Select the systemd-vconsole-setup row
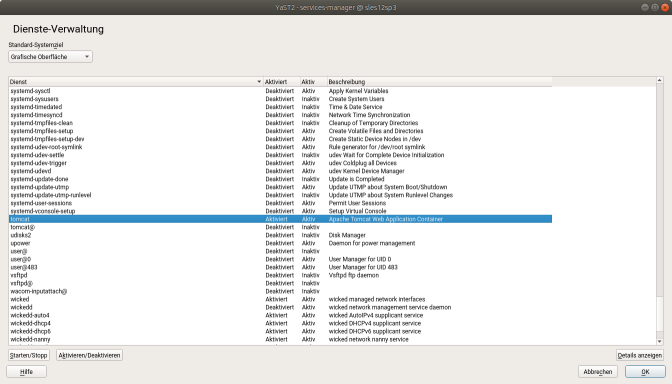The height and width of the screenshot is (384, 672). click(x=280, y=211)
